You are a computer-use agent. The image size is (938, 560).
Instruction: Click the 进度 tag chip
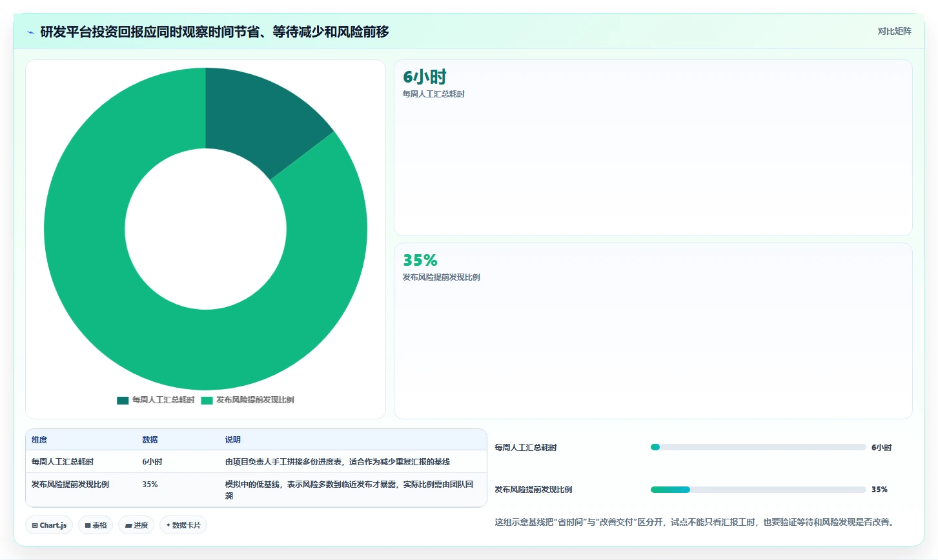(136, 525)
